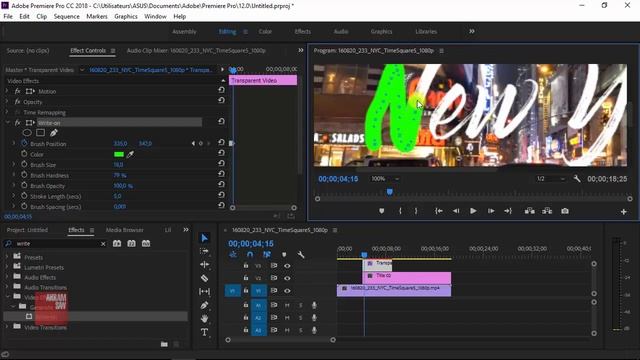Add marker in timeline panel
This screenshot has width=640, height=360.
click(x=284, y=255)
